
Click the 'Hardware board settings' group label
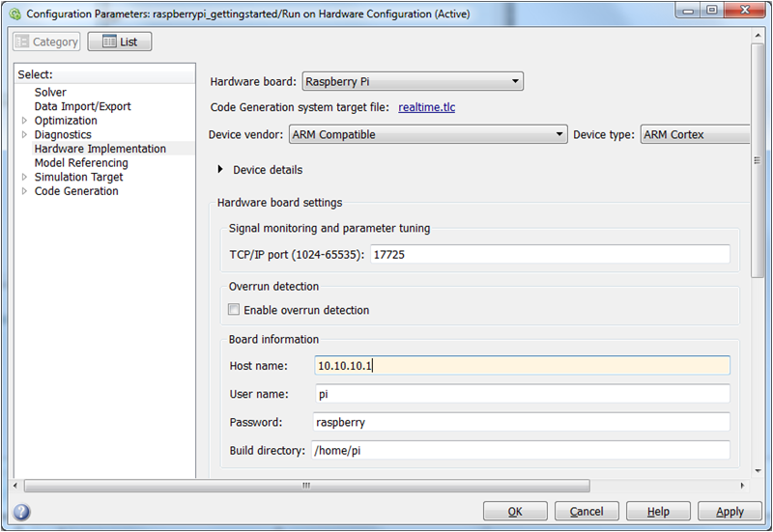[x=279, y=203]
